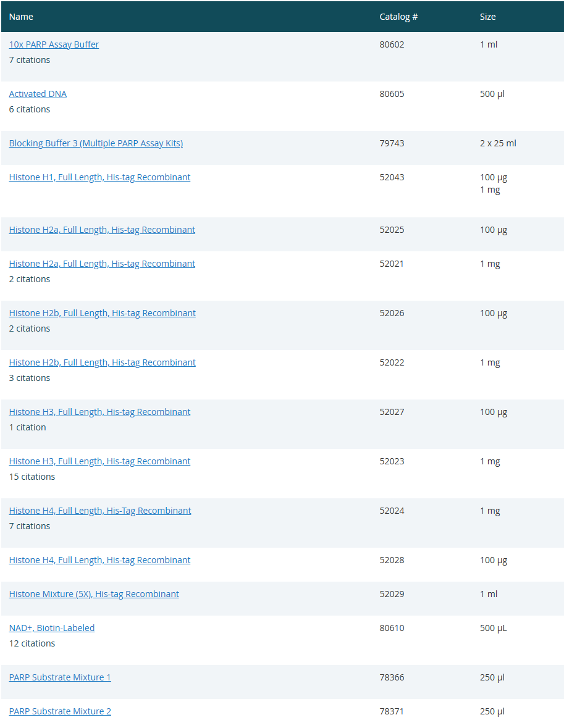This screenshot has height=728, width=564.
Task: Open Histone H1 Full Length link
Action: pos(99,177)
